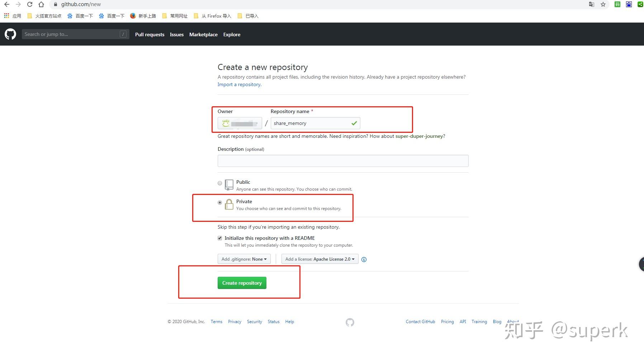644x359 pixels.
Task: Click the Description input field
Action: pos(343,161)
